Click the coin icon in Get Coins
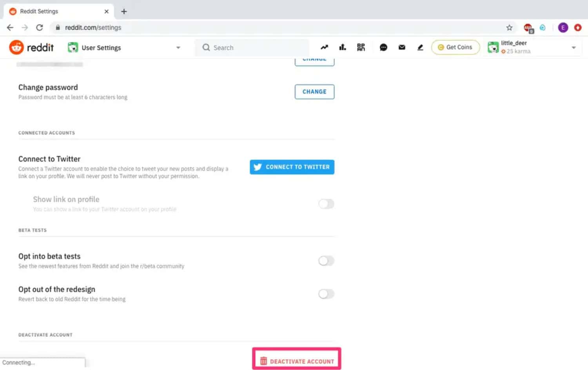Image resolution: width=588 pixels, height=370 pixels. (441, 47)
